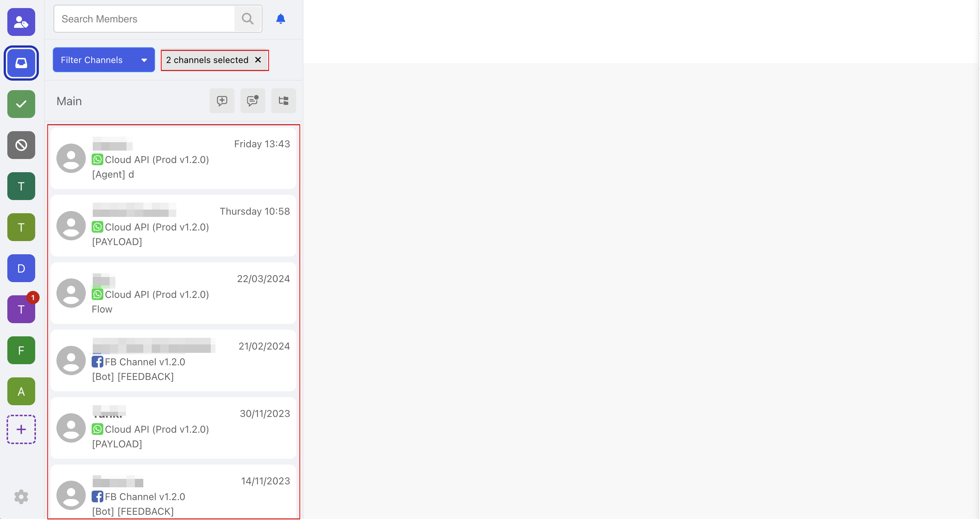The height and width of the screenshot is (521, 980).
Task: Select the inbox icon in sidebar
Action: [21, 63]
